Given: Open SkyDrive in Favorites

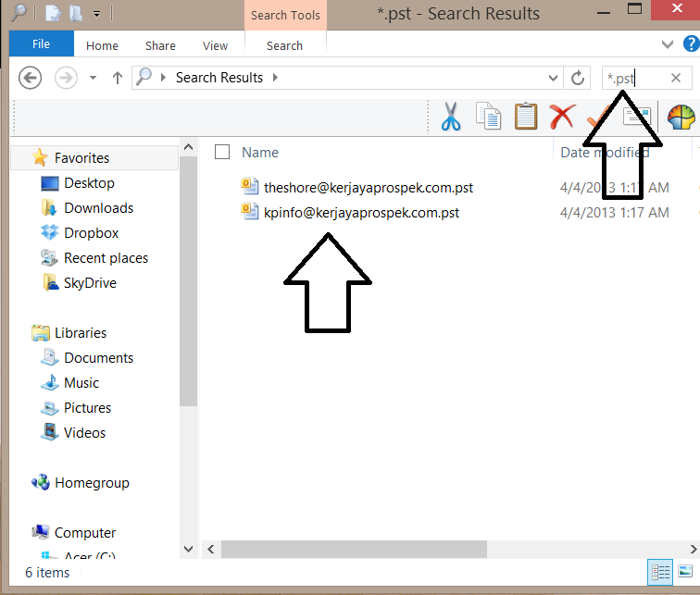Looking at the screenshot, I should pos(90,283).
